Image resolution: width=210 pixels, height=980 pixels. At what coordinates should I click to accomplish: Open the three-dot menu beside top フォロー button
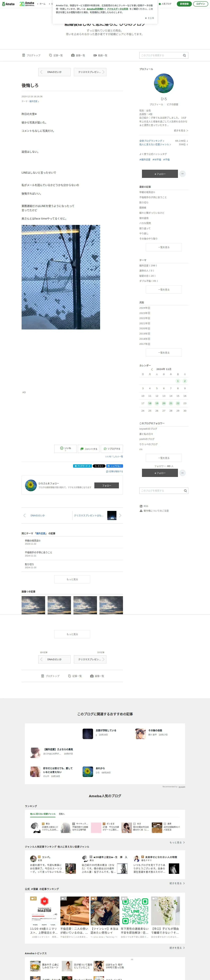click(183, 174)
